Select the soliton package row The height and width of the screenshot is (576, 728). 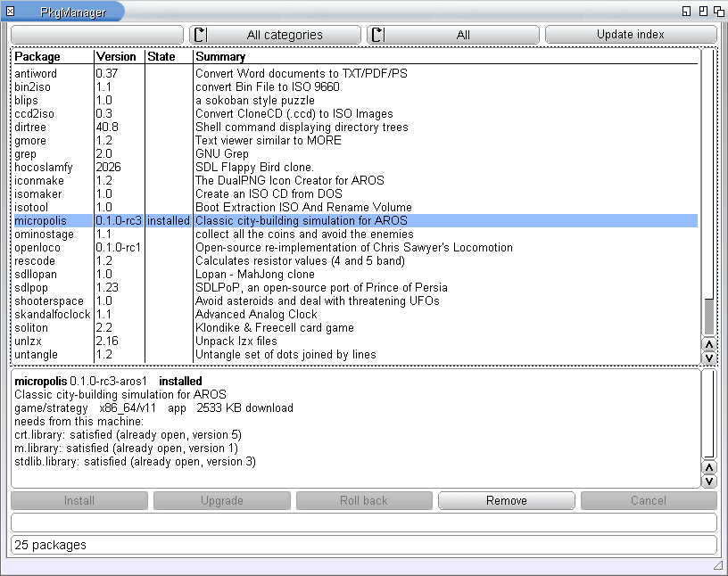click(356, 328)
